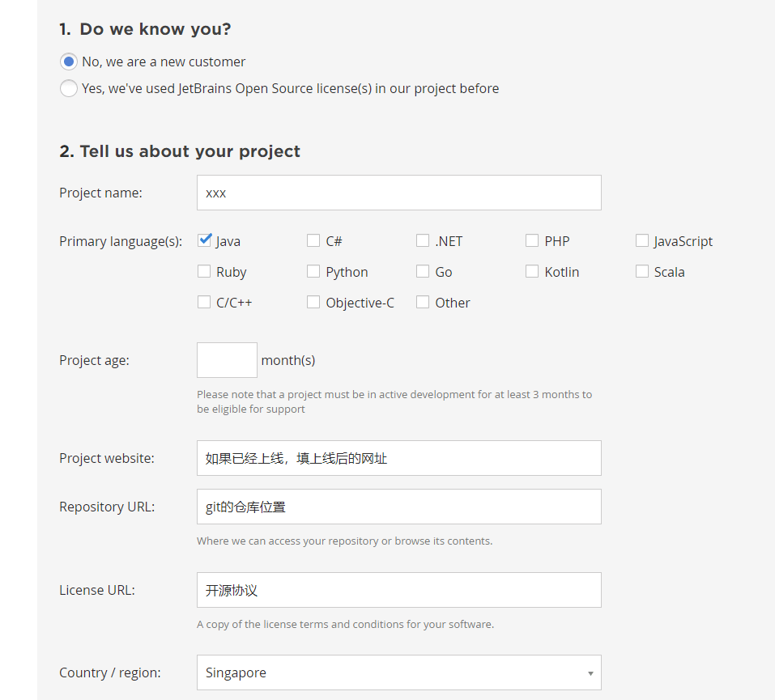
Task: Check the C# language checkbox
Action: tap(313, 240)
